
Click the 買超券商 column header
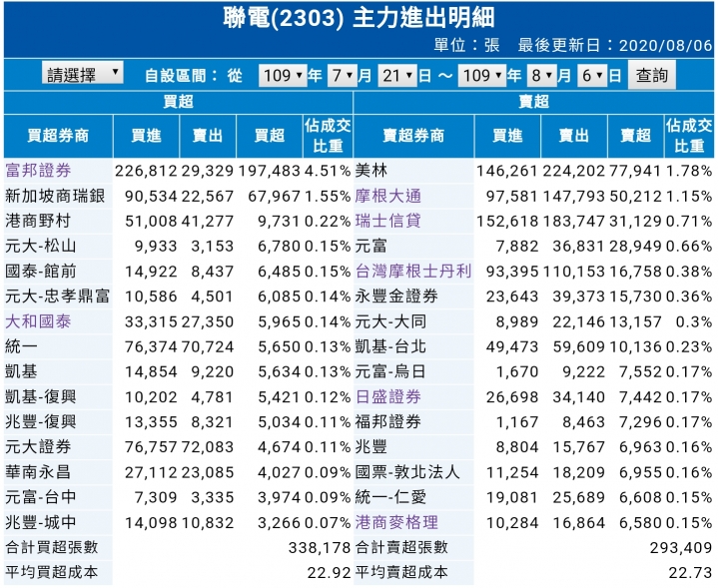click(x=58, y=136)
